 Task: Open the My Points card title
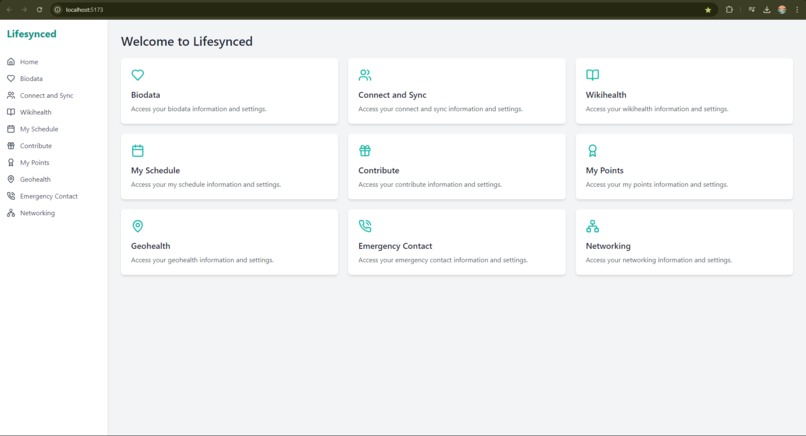(604, 170)
